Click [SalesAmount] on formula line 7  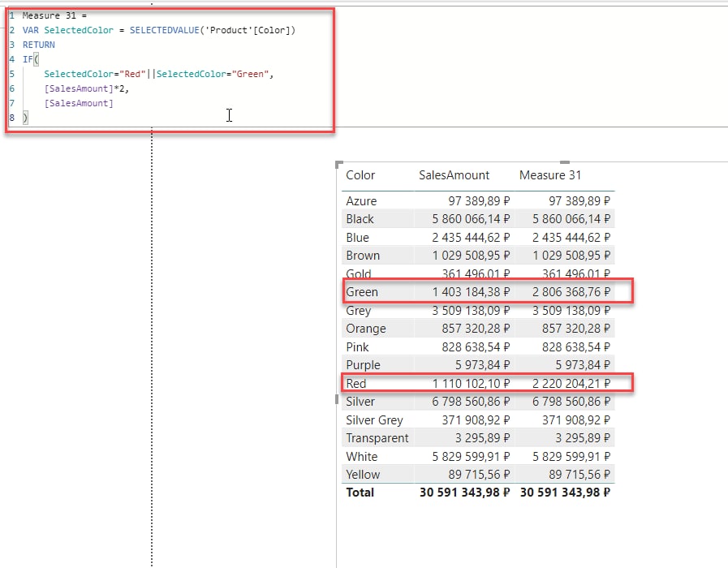[79, 104]
